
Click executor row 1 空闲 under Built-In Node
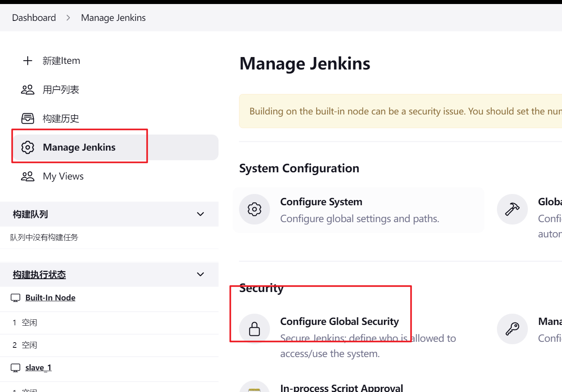point(109,323)
